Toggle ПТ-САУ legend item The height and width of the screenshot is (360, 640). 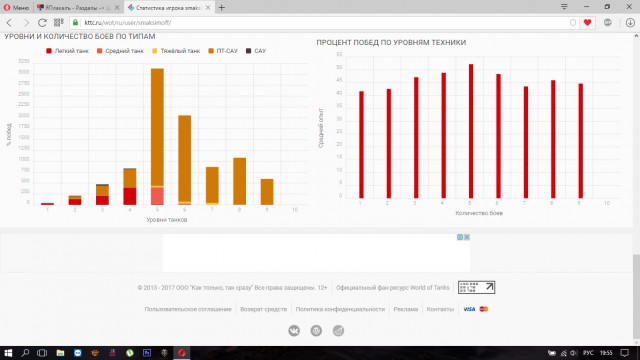[x=223, y=51]
